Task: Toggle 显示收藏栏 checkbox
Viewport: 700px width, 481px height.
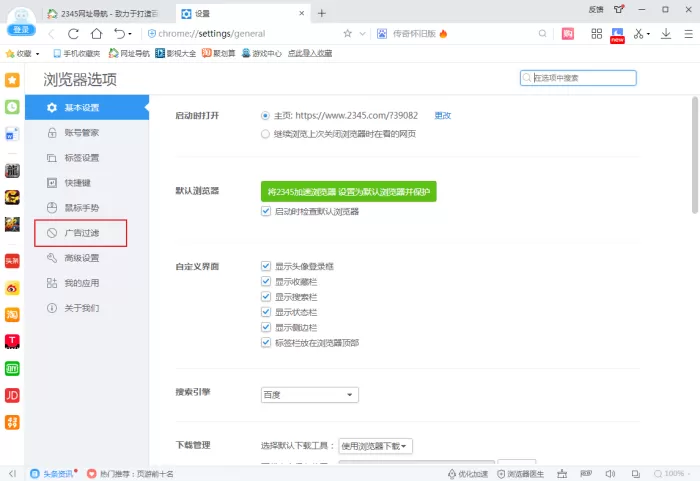Action: (x=266, y=281)
